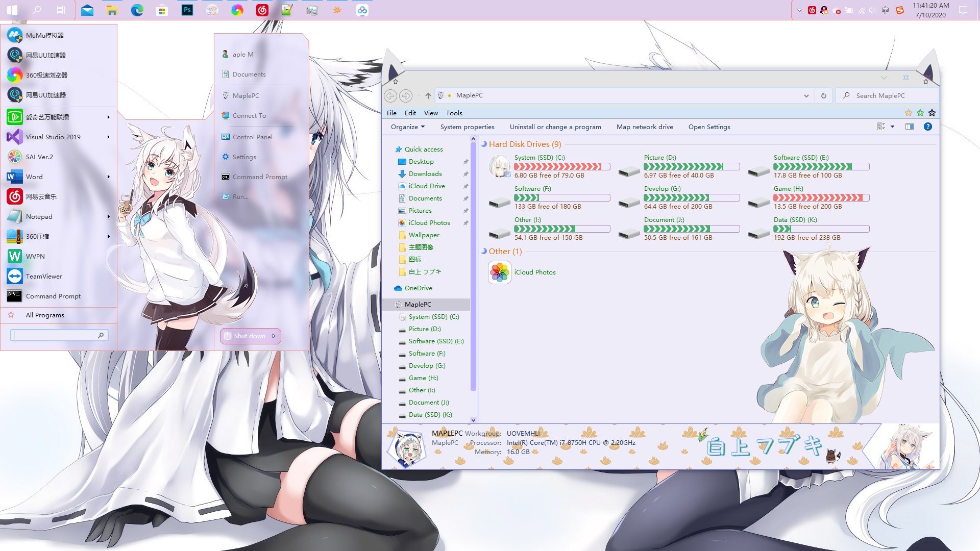Toggle the preview pane icon

click(x=910, y=127)
